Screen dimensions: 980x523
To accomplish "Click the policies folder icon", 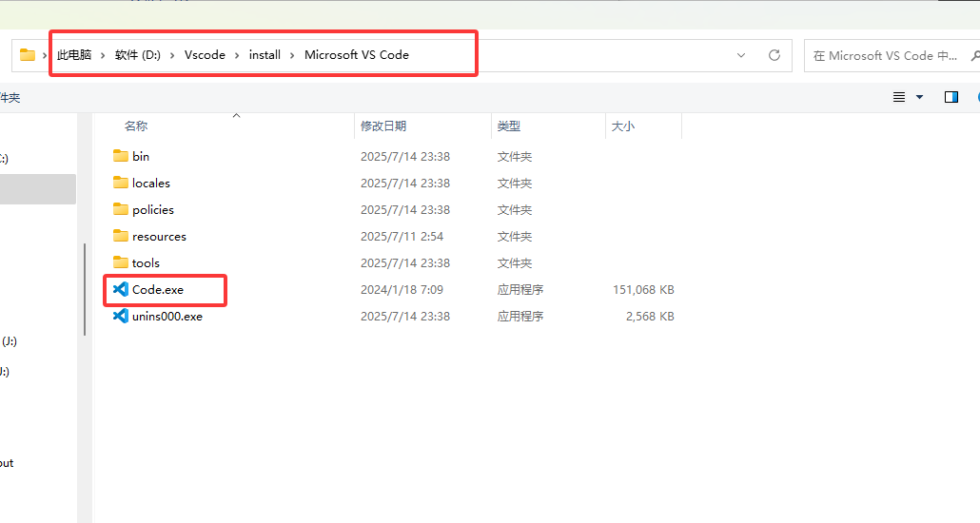I will coord(121,209).
